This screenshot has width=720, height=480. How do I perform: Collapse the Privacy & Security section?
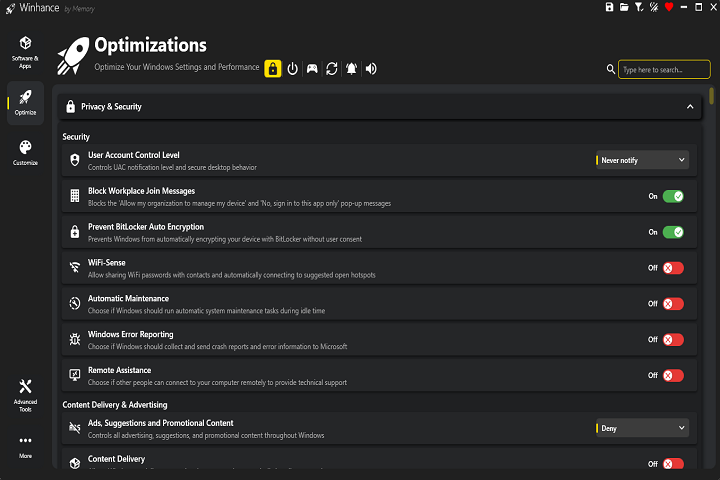689,106
